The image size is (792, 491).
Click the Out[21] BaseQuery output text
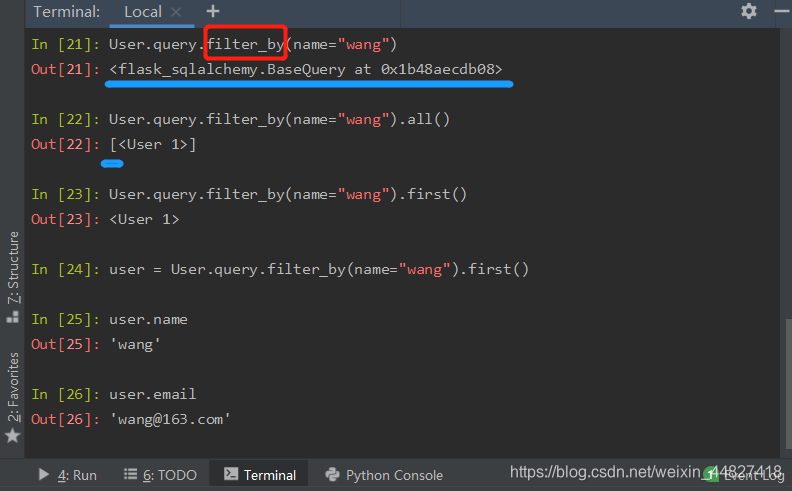pos(306,69)
